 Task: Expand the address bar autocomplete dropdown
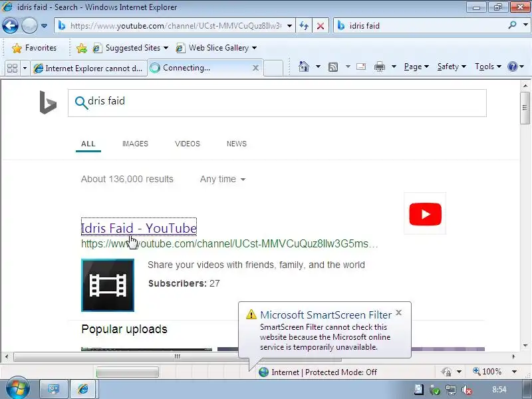coord(289,26)
